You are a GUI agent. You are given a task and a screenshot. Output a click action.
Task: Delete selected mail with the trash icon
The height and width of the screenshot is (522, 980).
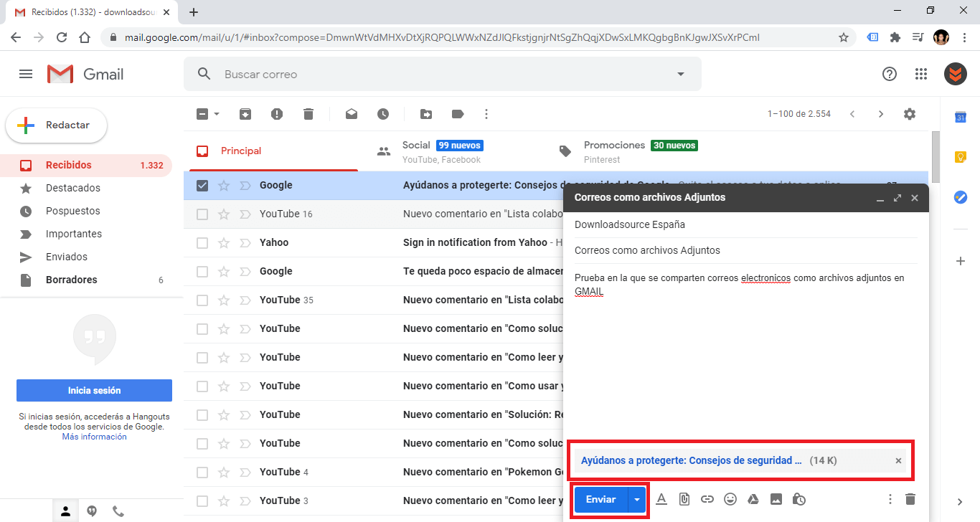308,114
